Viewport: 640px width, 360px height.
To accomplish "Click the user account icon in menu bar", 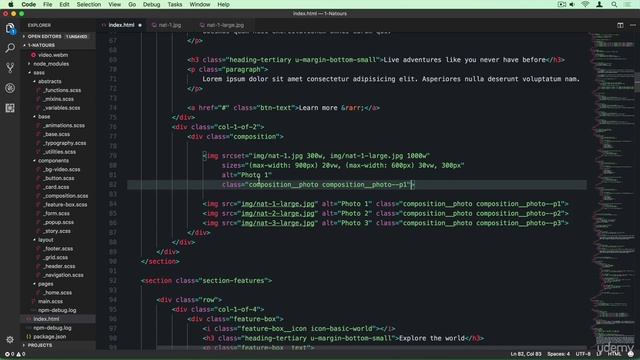I will point(599,4).
